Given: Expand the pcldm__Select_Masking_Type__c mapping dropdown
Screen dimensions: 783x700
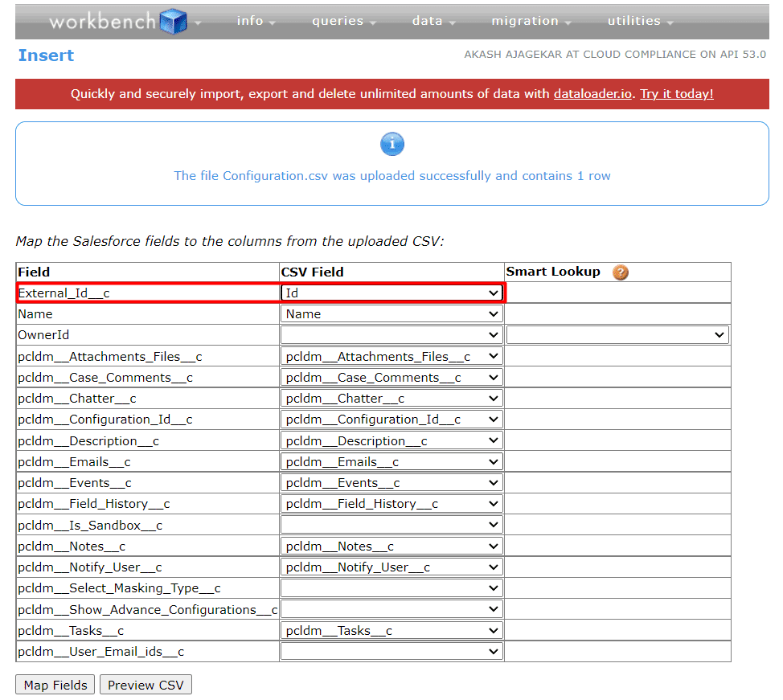Looking at the screenshot, I should (x=391, y=588).
